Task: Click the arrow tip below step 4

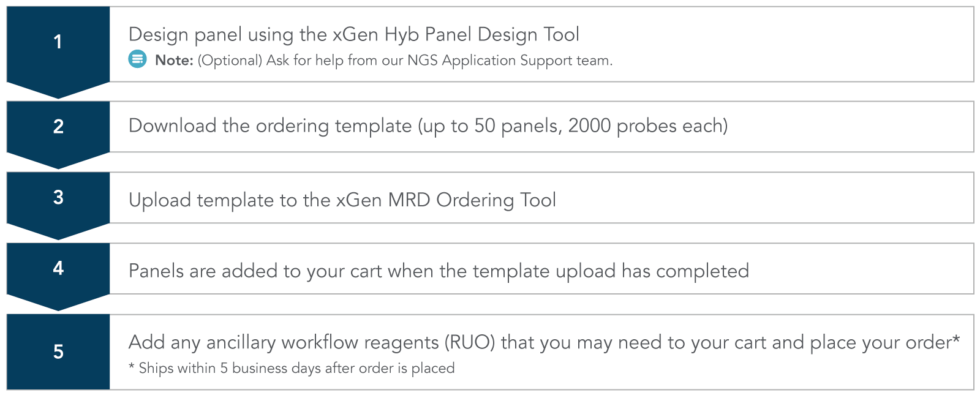Action: click(58, 303)
